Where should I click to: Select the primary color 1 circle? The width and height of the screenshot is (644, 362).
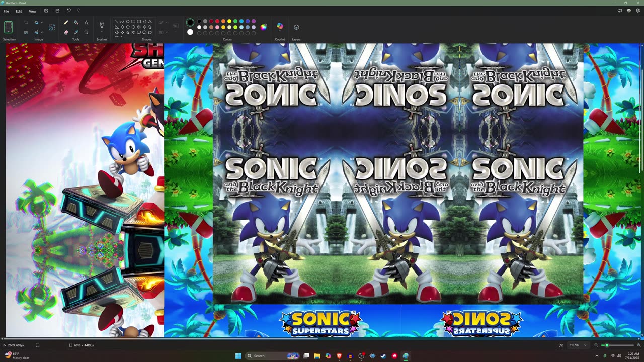point(190,23)
